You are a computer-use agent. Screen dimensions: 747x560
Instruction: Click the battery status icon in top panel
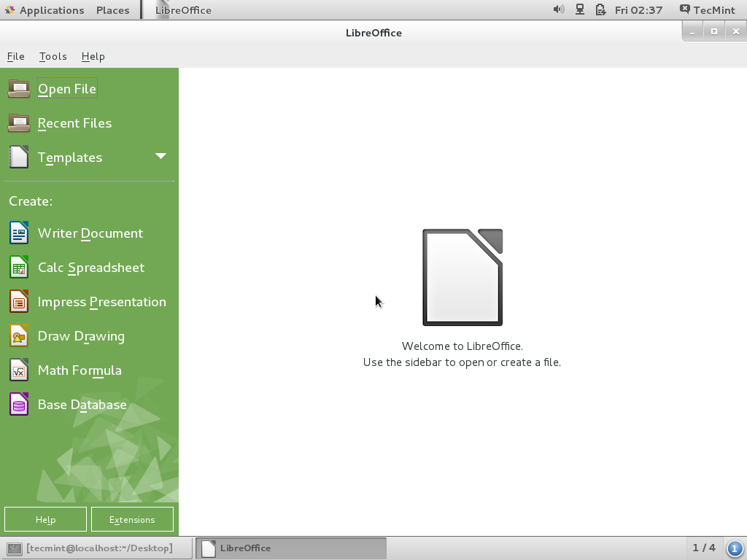(x=600, y=9)
